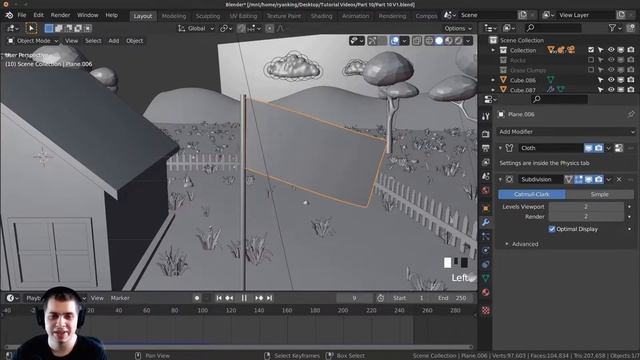Open the Scene properties tab
Screen dimensions: 640x360
coord(485,176)
